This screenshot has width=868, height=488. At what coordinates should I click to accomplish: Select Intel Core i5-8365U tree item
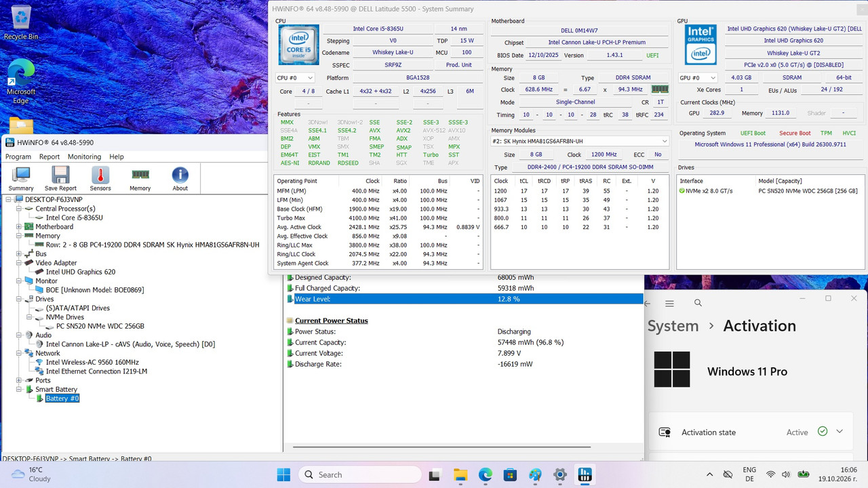point(75,218)
